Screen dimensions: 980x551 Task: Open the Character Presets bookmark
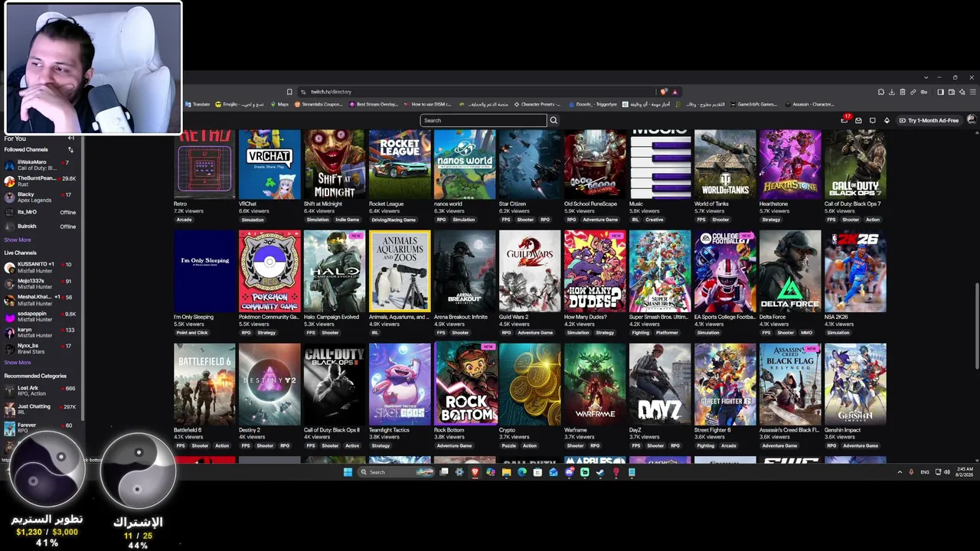[x=537, y=104]
